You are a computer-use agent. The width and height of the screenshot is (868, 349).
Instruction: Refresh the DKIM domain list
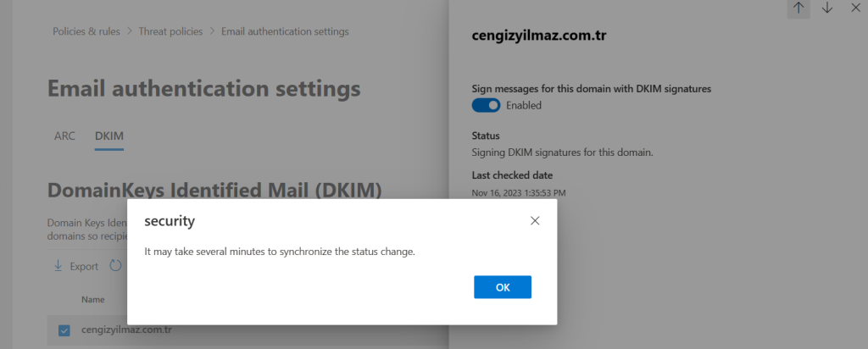[115, 266]
